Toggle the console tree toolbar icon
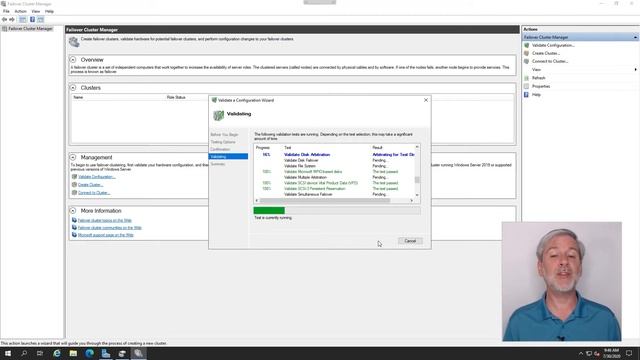This screenshot has width=640, height=360. (22, 20)
